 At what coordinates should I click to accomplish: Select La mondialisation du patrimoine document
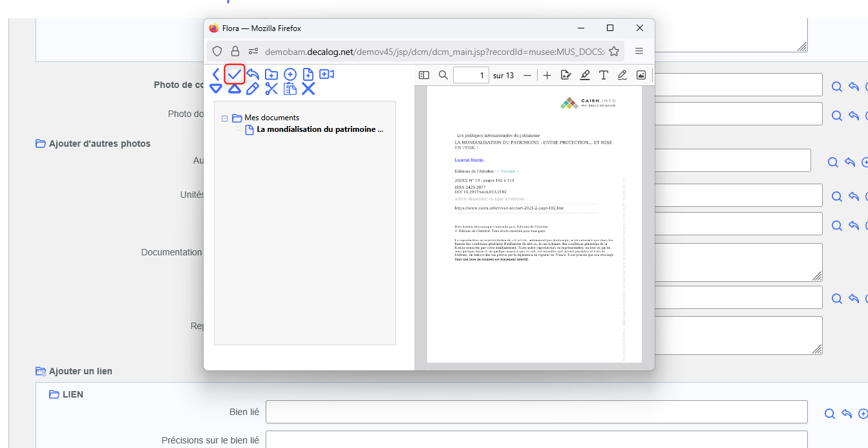319,129
